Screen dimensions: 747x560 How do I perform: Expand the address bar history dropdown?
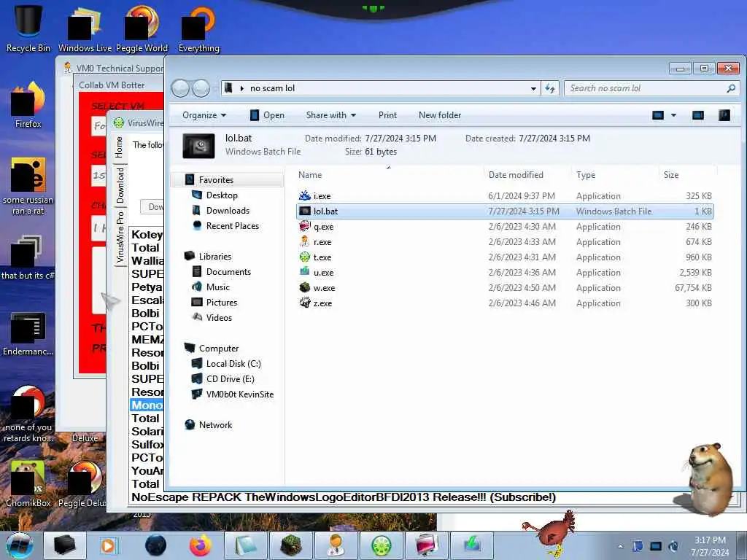[533, 88]
